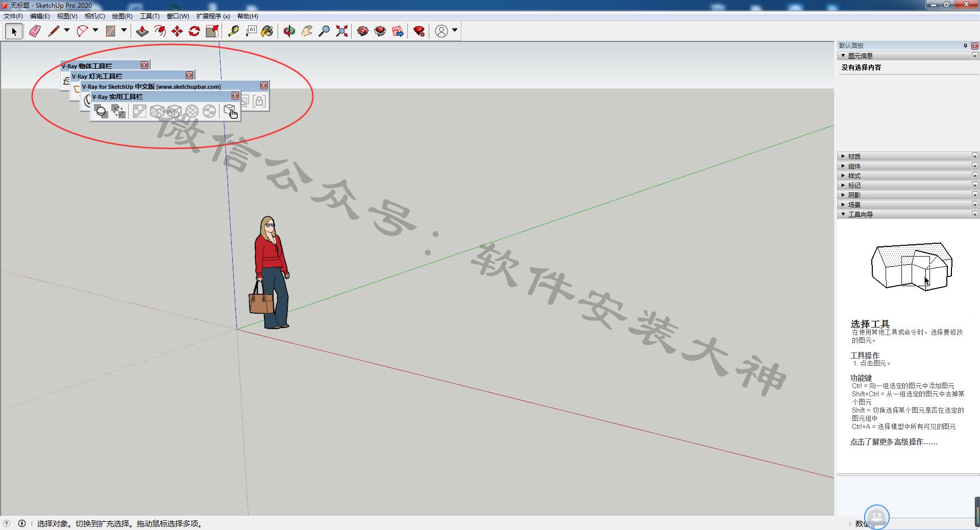
Task: Open the 视图(V) menu
Action: pos(67,16)
